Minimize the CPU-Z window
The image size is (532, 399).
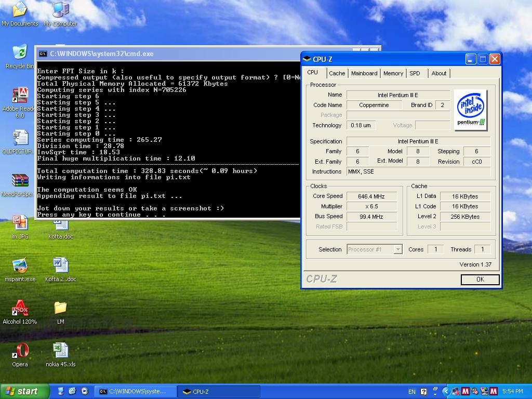(471, 59)
